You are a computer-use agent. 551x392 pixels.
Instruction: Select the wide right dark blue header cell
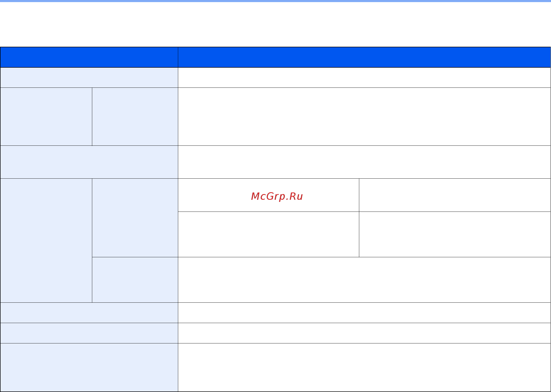(x=364, y=57)
